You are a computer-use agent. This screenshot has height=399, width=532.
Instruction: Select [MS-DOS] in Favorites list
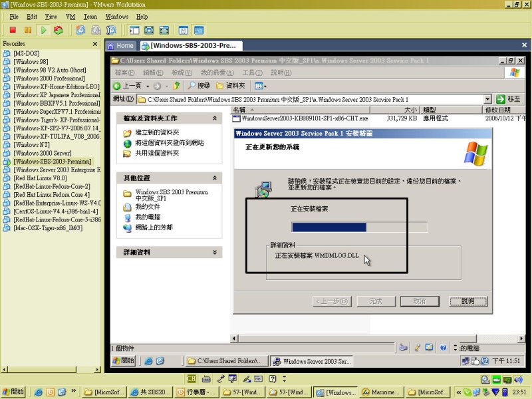tap(27, 53)
